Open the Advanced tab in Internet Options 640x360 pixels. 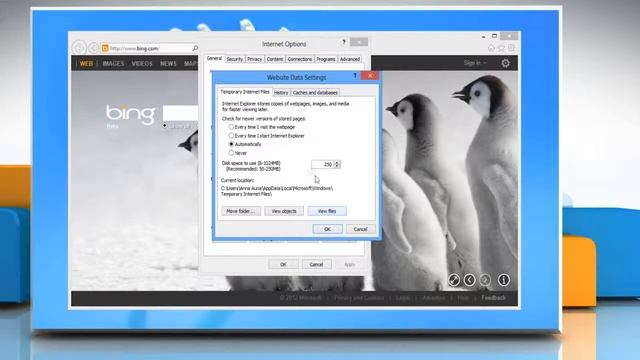(x=350, y=59)
